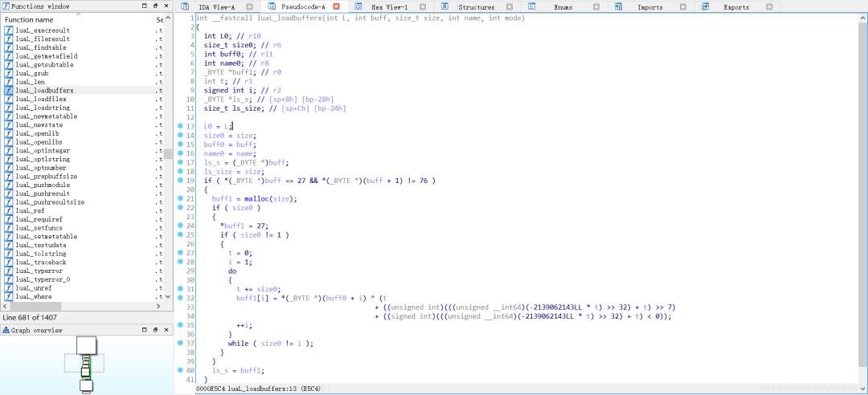Viewport: 868px width, 395px height.
Task: Click the IDA View-A tab icon
Action: [x=185, y=6]
